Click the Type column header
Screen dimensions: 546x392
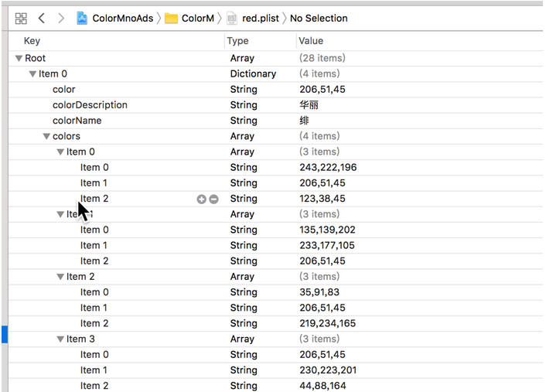coord(238,41)
